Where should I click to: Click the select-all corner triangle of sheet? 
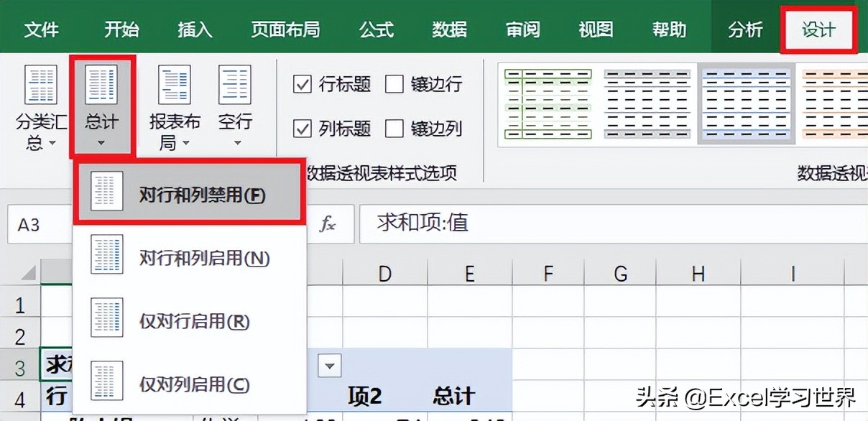(28, 274)
